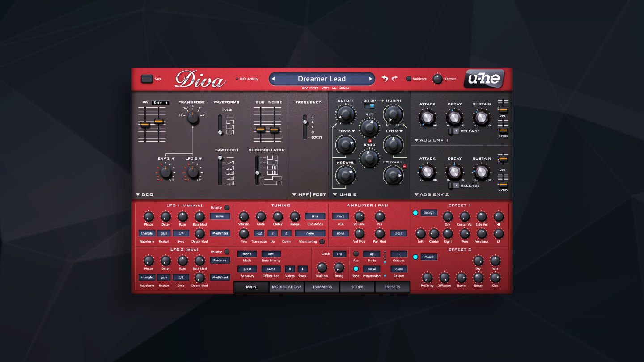Toggle the Effect 2 power light
Image resolution: width=644 pixels, height=362 pixels.
pyautogui.click(x=415, y=257)
